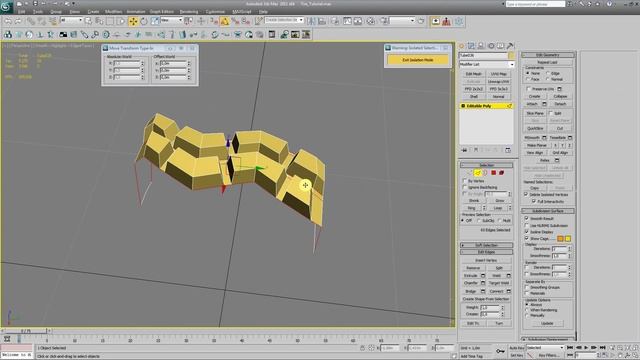Select Edge constraint radio button
640x360 pixels.
pyautogui.click(x=548, y=73)
